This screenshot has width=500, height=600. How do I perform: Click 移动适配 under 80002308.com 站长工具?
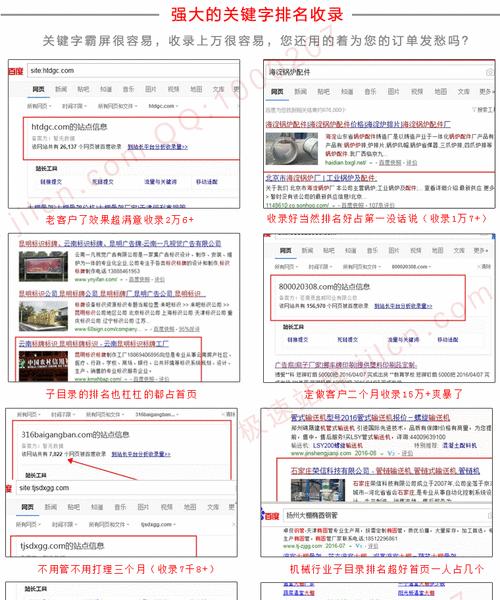tap(448, 340)
